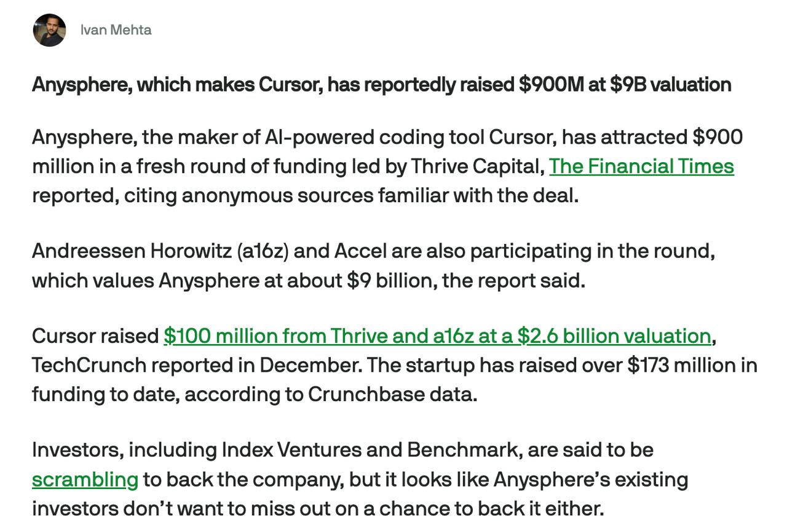Click Ivan Mehta's profile avatar photo
This screenshot has width=787, height=532.
tap(49, 30)
